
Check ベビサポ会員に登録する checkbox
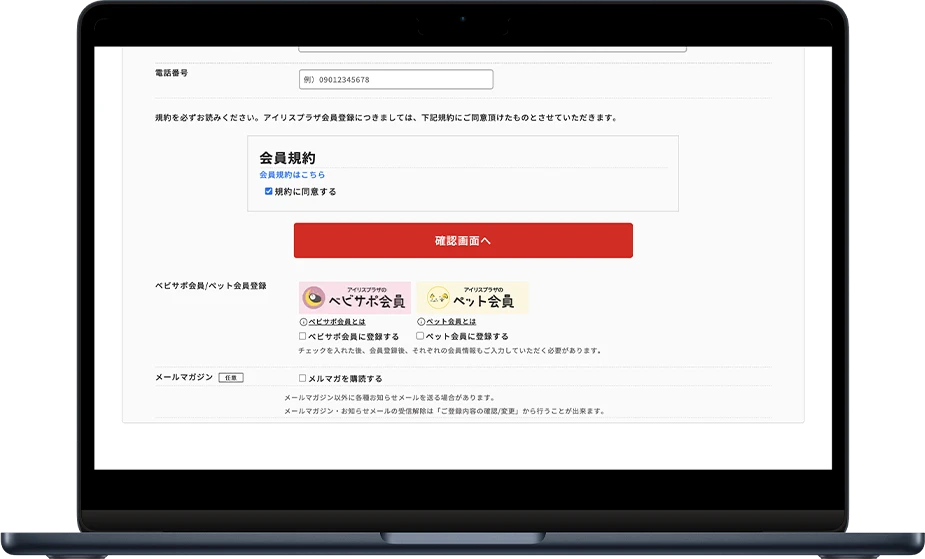coord(302,336)
